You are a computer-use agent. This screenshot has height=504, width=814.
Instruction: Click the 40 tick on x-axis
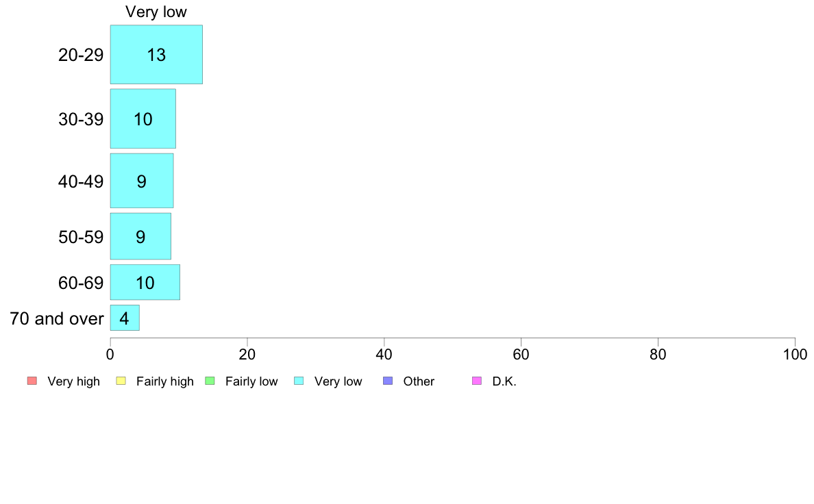point(384,354)
